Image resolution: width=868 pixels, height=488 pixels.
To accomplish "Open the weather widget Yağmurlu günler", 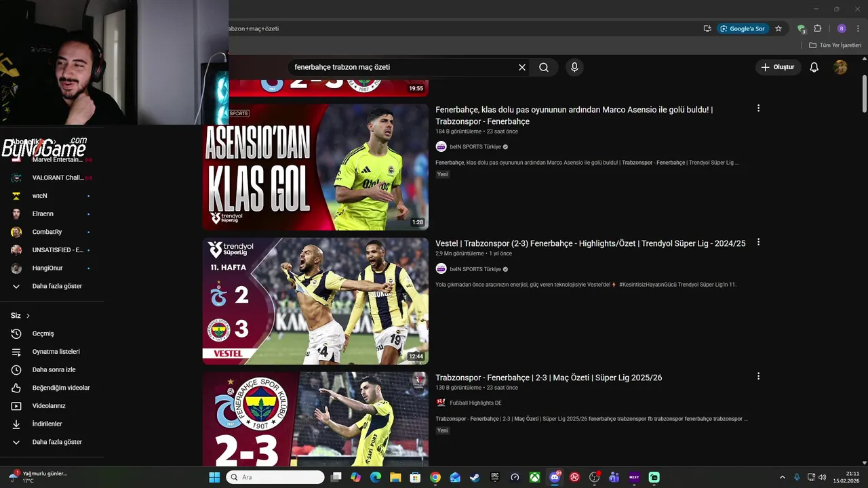I will 39,477.
